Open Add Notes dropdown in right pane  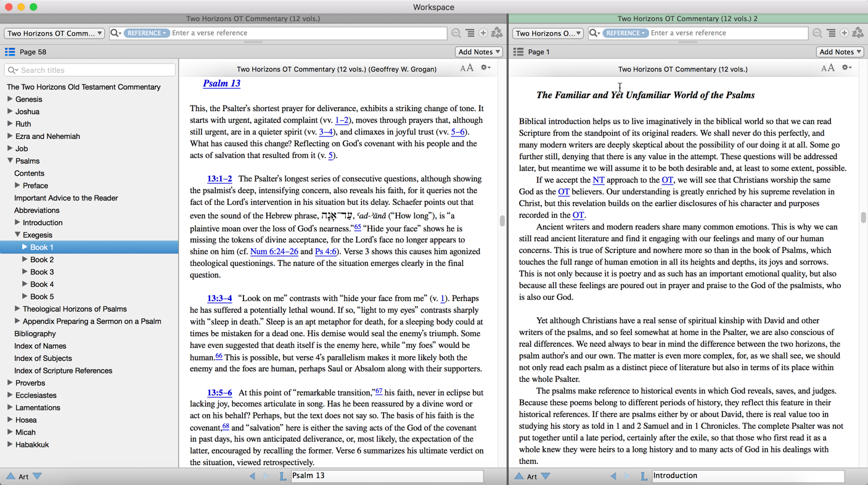(x=840, y=52)
